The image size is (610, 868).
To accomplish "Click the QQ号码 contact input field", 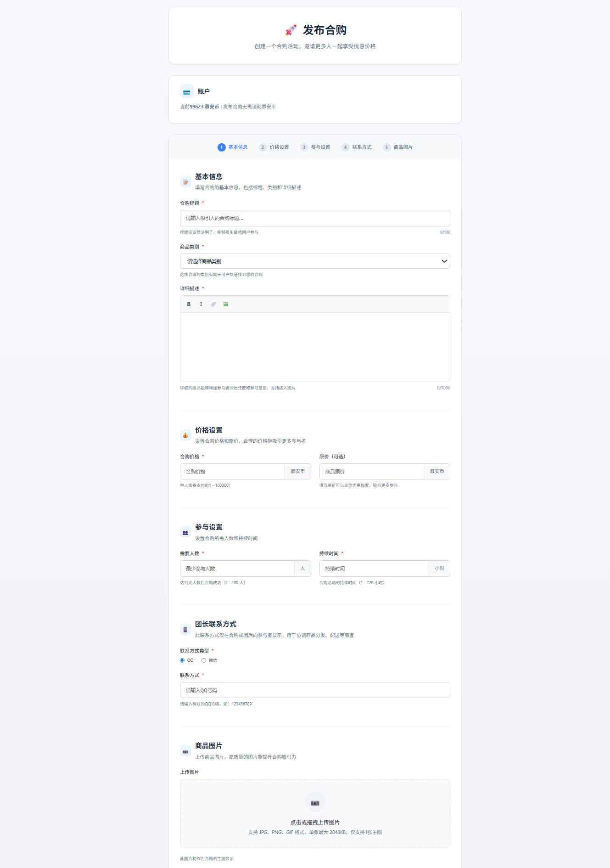I will [315, 690].
